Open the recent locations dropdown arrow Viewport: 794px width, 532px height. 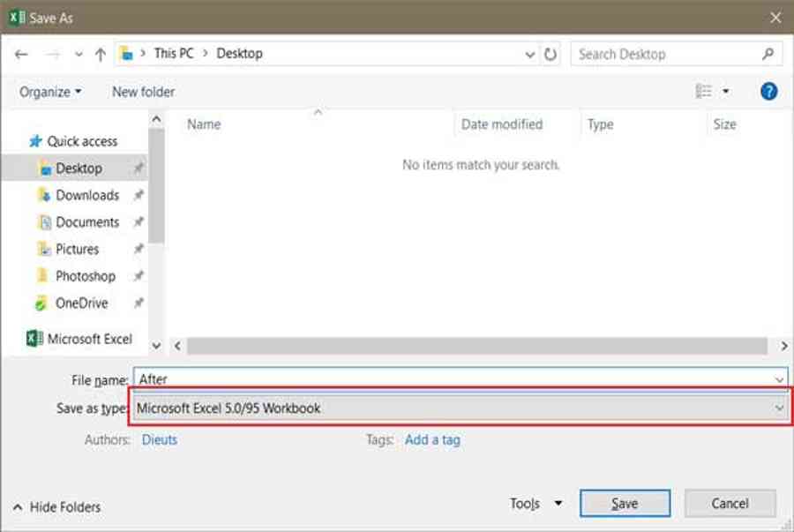tap(79, 54)
